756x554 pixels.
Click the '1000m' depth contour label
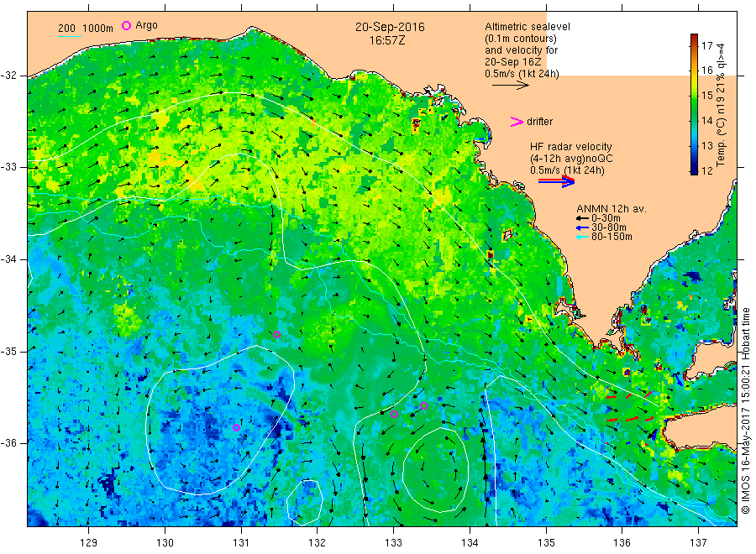[97, 29]
